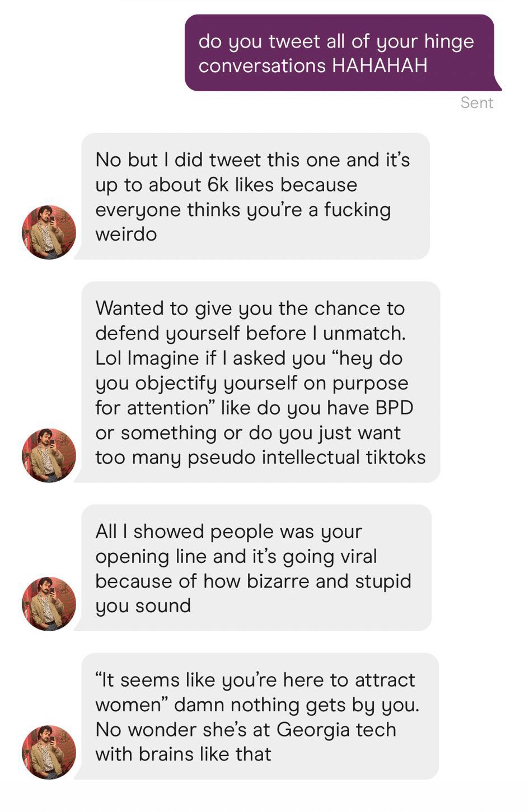Image resolution: width=529 pixels, height=812 pixels.
Task: Select the message starting 'Wanted to give you'
Action: tap(260, 382)
